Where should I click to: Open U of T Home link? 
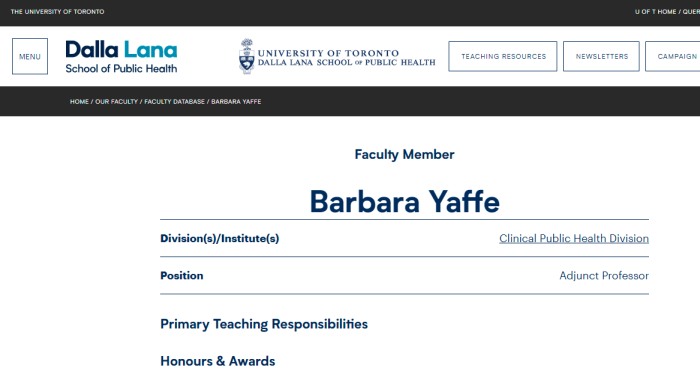click(655, 12)
